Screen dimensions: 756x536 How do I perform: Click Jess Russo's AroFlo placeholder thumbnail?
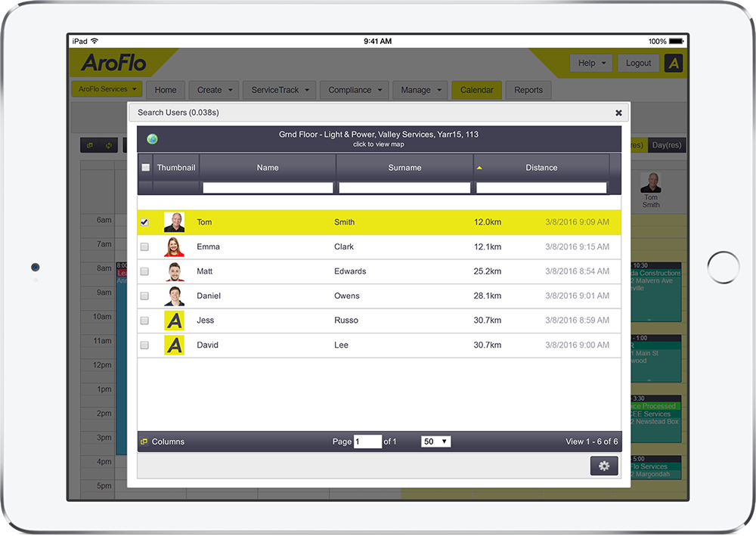tap(174, 321)
